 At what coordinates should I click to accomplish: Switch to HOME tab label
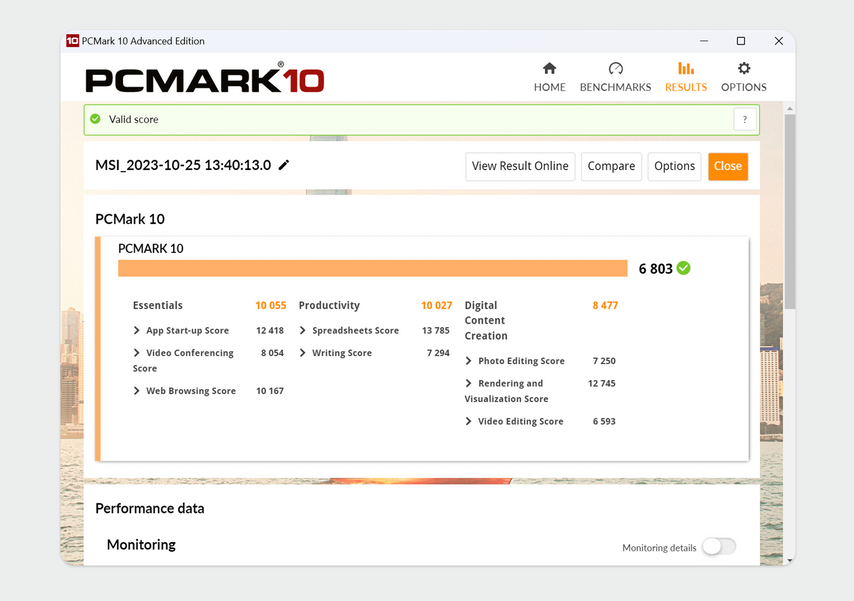point(550,87)
